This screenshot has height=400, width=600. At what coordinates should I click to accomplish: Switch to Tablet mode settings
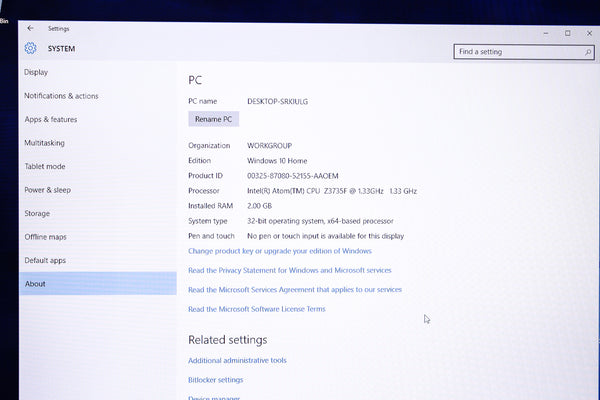[x=44, y=166]
